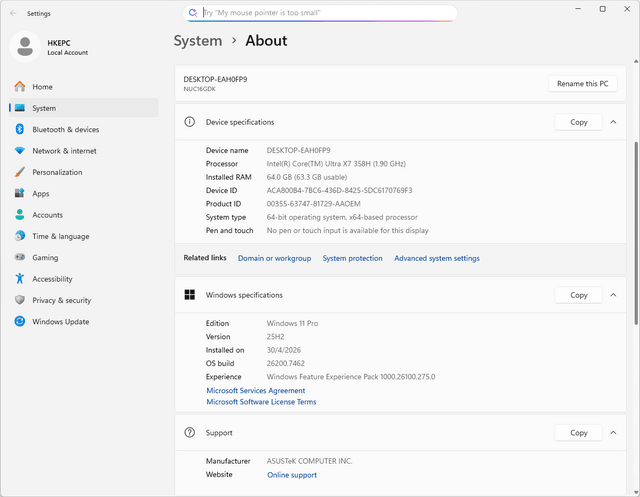The width and height of the screenshot is (640, 497).
Task: Click the Windows Update refresh icon
Action: pyautogui.click(x=20, y=321)
